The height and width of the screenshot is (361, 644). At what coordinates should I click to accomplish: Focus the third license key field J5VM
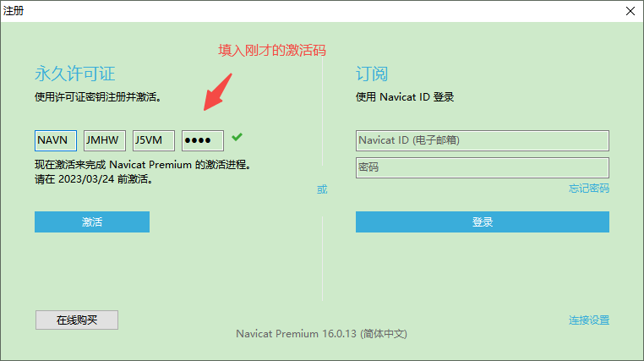pyautogui.click(x=154, y=140)
